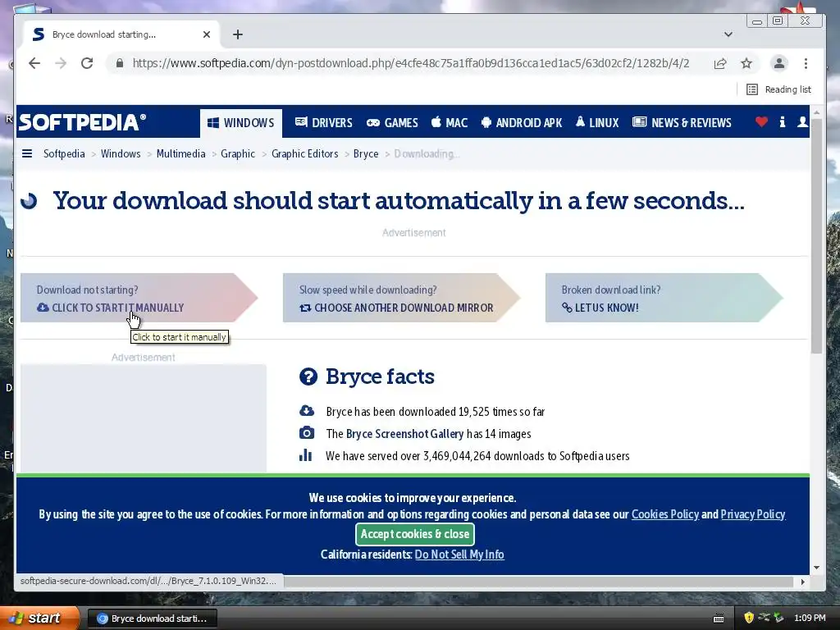The height and width of the screenshot is (630, 840).
Task: Select the Android APK category
Action: click(x=522, y=123)
